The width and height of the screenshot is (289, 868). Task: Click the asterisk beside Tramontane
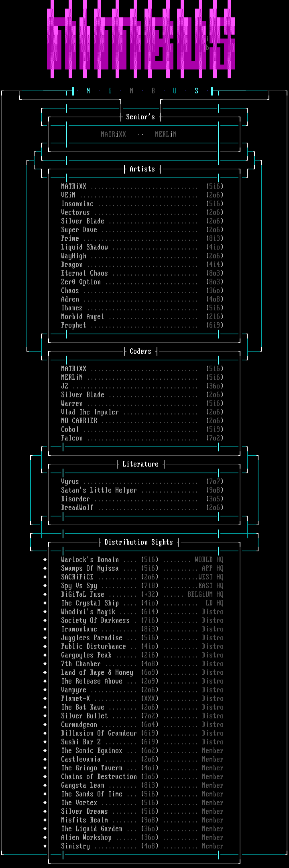pos(45,629)
